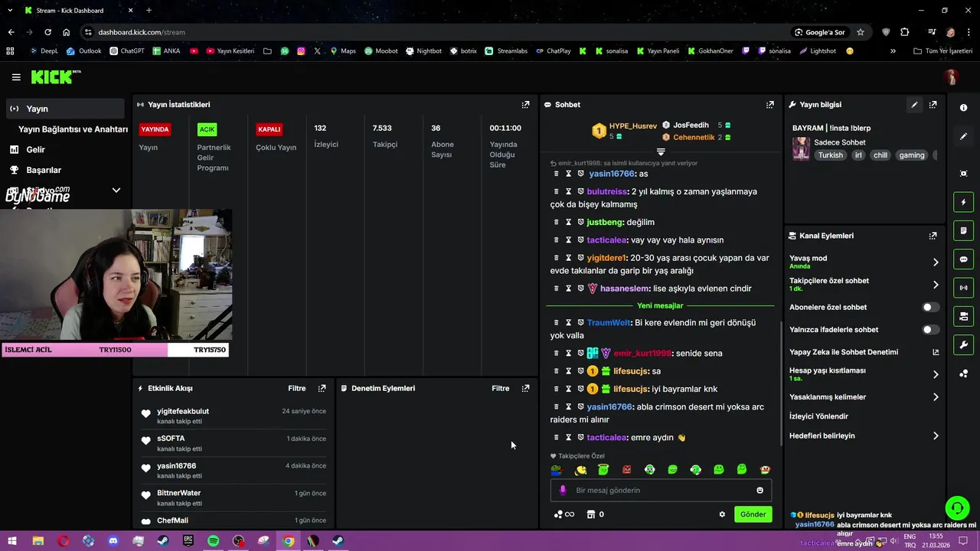This screenshot has height=551, width=980.
Task: Click the browser address bar
Action: click(436, 32)
